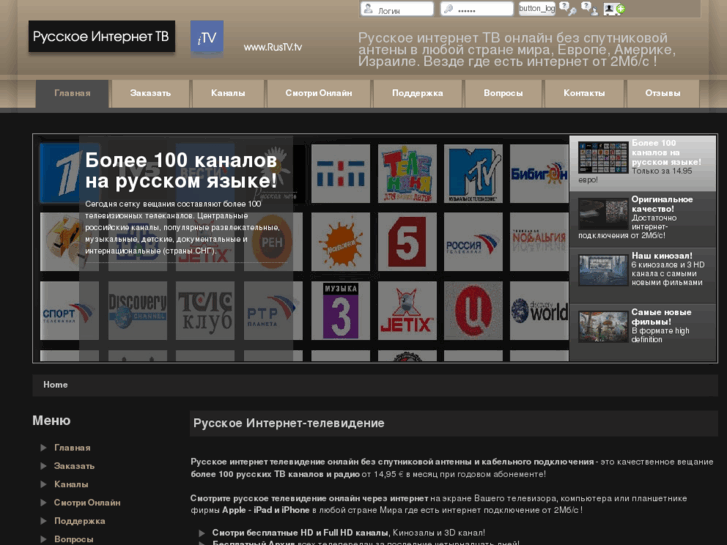Image resolution: width=727 pixels, height=545 pixels.
Task: Click the Русское Интернет ТВ logo
Action: coord(102,36)
